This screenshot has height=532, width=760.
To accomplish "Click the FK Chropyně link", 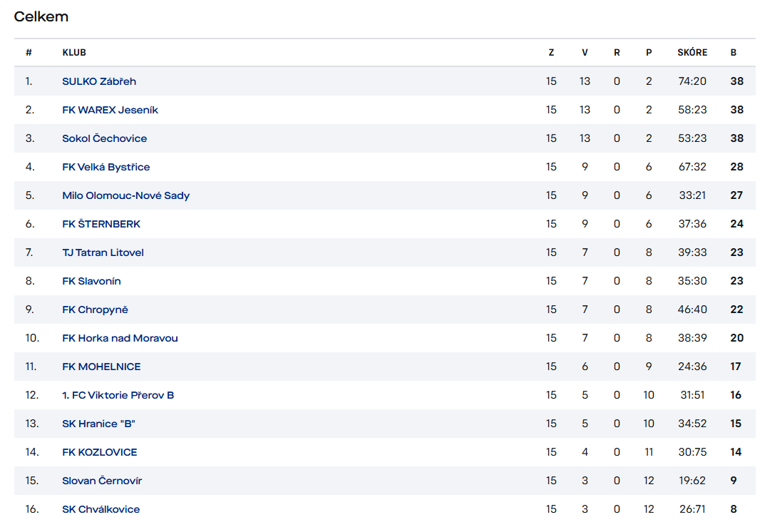I will coord(95,310).
